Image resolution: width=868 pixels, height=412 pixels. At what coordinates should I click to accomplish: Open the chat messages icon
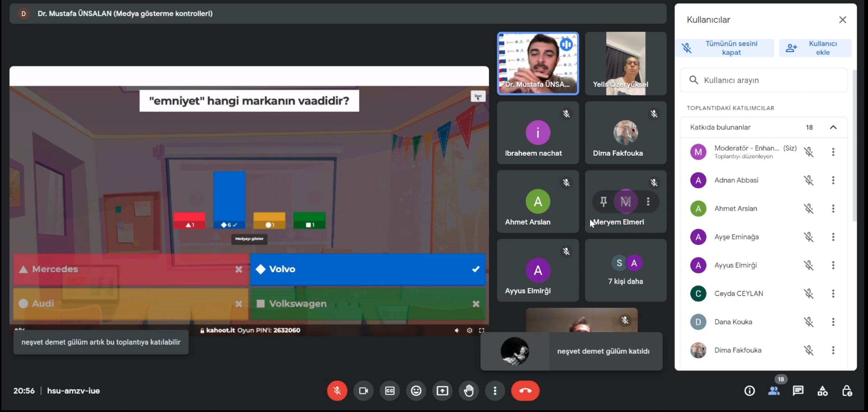pos(798,391)
